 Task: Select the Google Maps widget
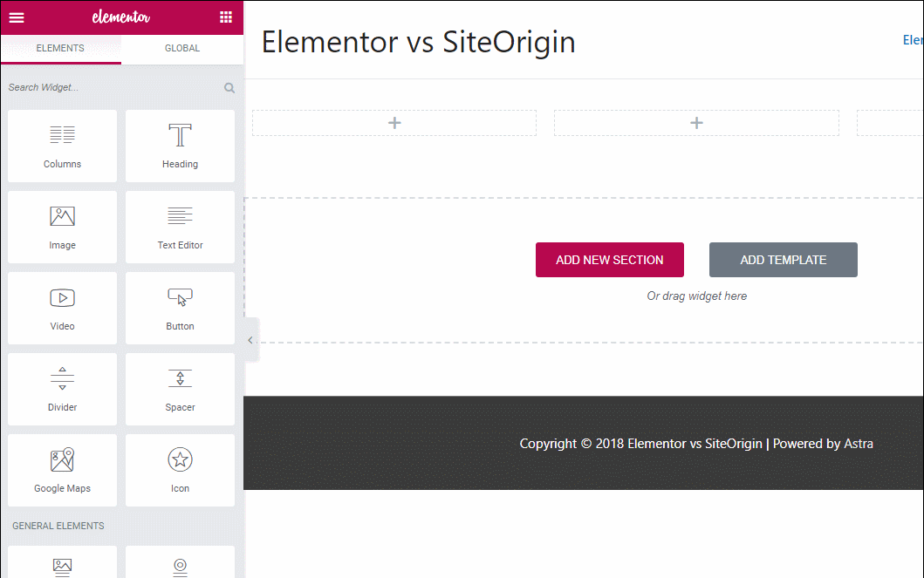(x=63, y=470)
